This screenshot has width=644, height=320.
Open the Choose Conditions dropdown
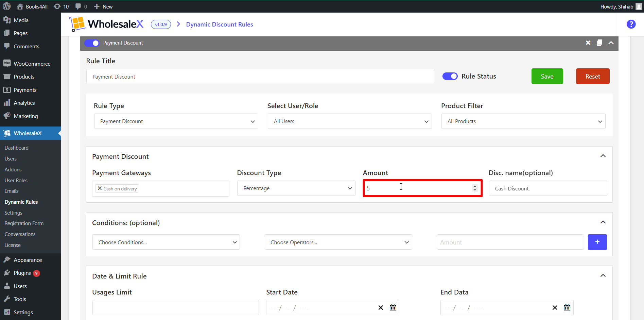click(x=166, y=242)
